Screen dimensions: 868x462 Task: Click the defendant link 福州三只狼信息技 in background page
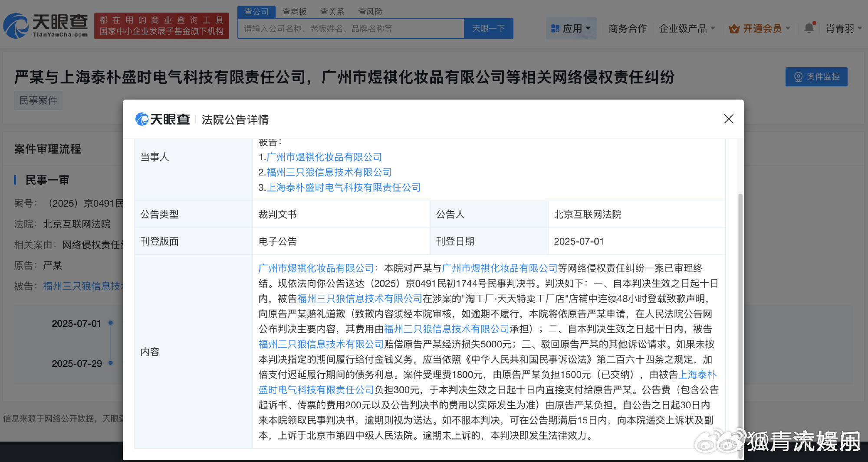point(83,286)
